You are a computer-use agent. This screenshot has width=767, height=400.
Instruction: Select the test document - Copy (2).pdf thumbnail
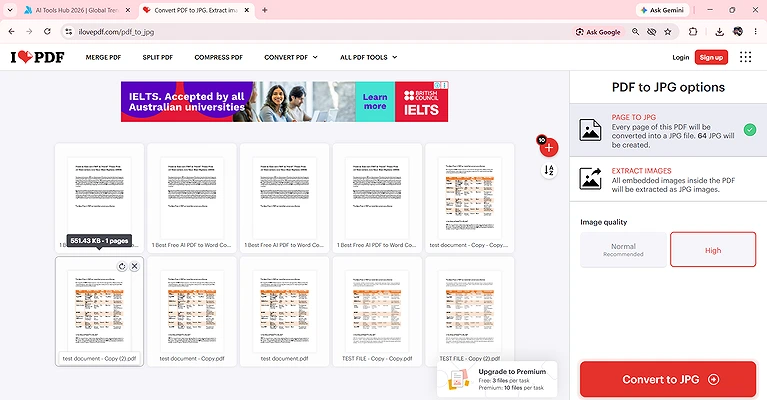(x=99, y=311)
